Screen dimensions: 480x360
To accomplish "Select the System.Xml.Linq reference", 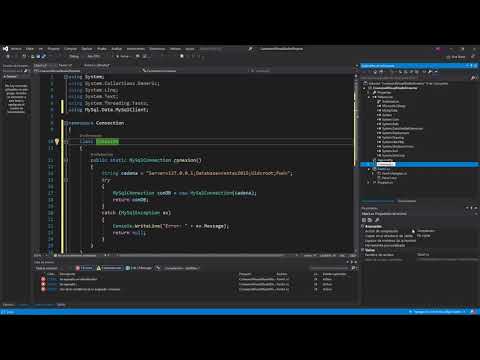I will pyautogui.click(x=393, y=156).
